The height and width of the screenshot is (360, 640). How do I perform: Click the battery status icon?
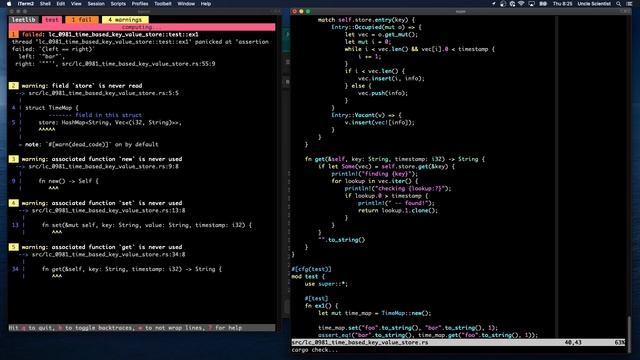(543, 4)
